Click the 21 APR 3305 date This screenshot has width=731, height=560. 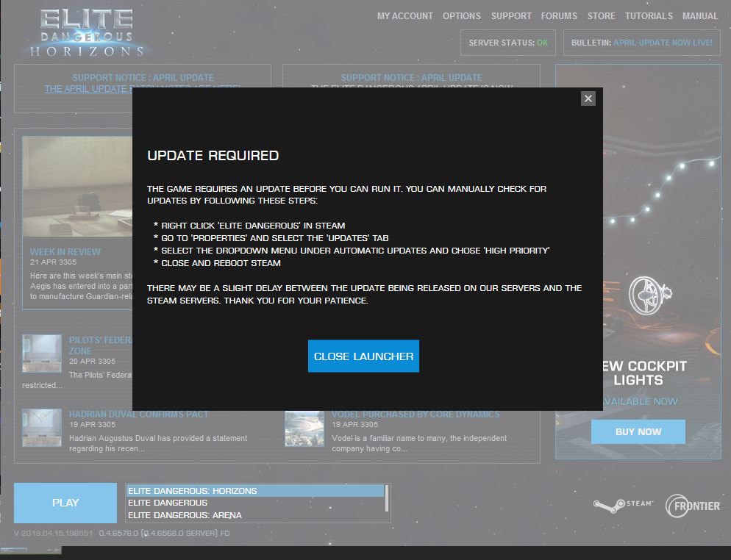coord(53,262)
